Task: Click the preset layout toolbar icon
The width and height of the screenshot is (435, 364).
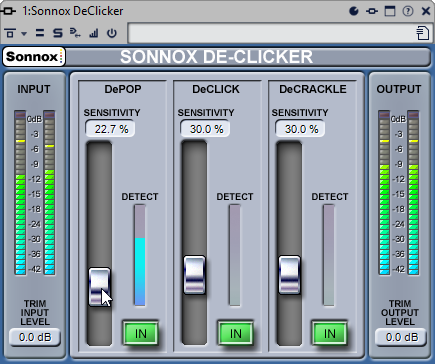Action: point(10,33)
